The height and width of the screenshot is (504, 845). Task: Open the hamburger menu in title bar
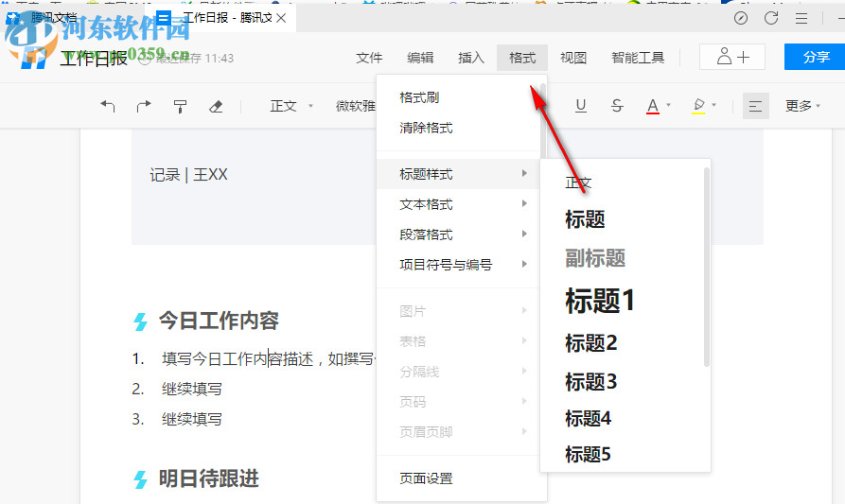801,18
